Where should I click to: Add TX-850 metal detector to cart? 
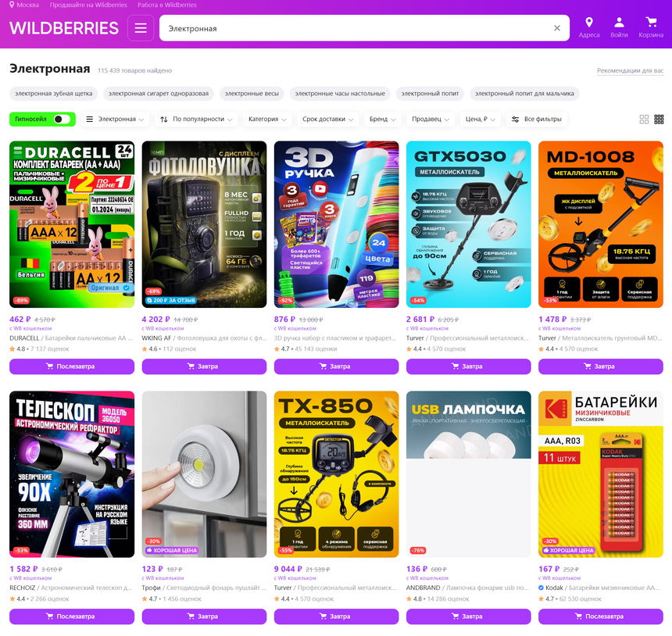tap(337, 616)
